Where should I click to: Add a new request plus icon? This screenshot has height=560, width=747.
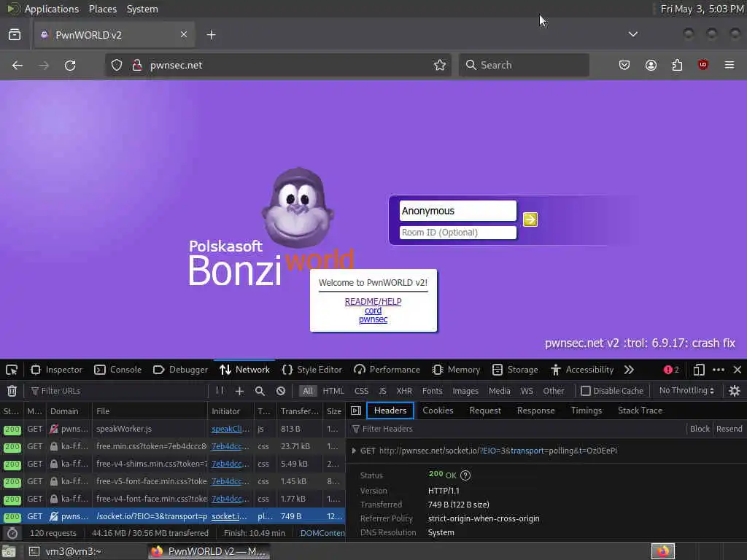(239, 391)
